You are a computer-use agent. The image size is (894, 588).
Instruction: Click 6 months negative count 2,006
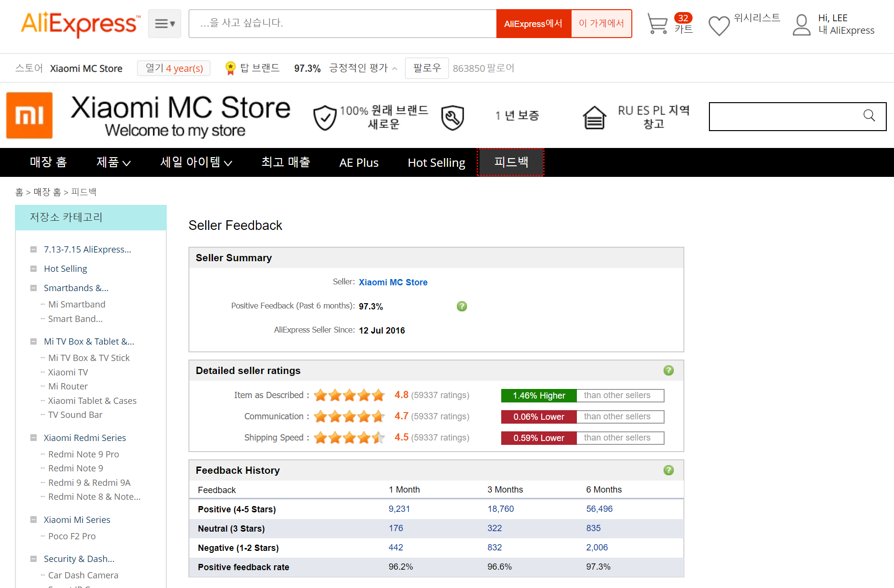(597, 548)
